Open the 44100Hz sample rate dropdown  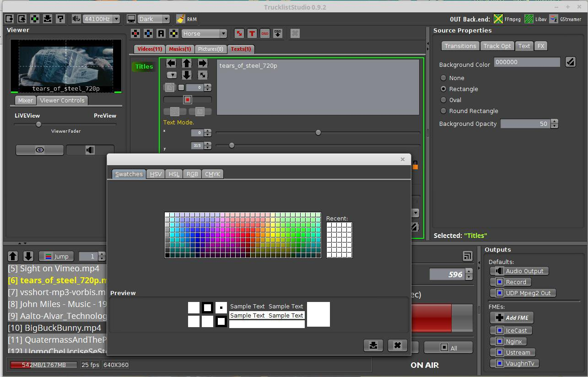[101, 19]
